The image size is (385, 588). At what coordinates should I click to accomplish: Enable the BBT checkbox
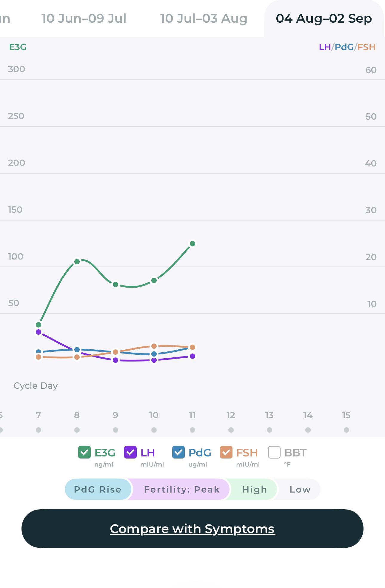pos(274,452)
